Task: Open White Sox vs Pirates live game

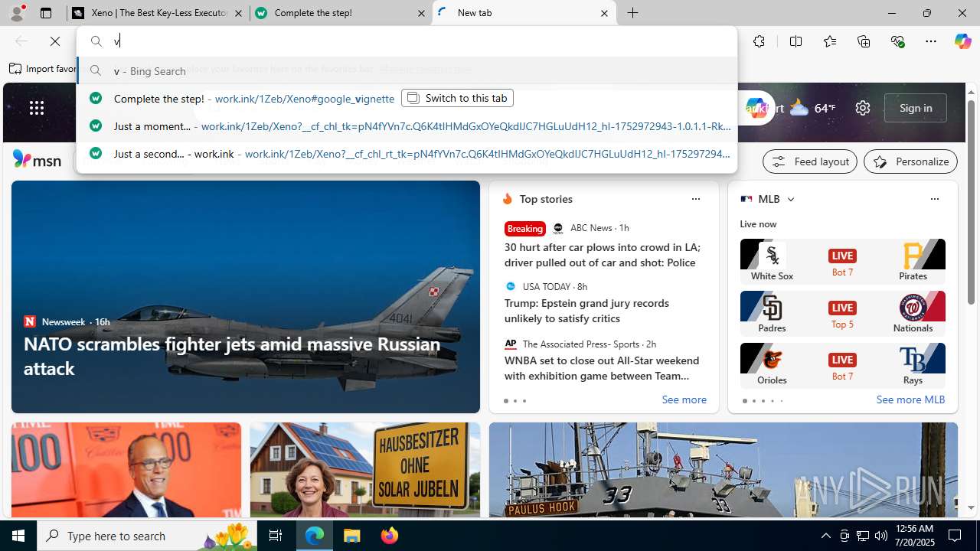Action: [x=842, y=260]
